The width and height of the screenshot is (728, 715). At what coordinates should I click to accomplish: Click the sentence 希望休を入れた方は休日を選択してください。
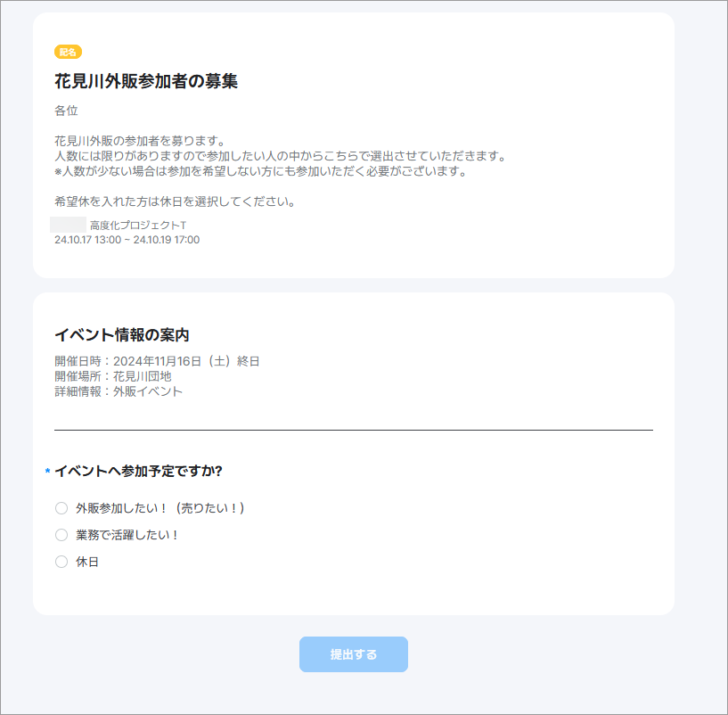[x=175, y=201]
